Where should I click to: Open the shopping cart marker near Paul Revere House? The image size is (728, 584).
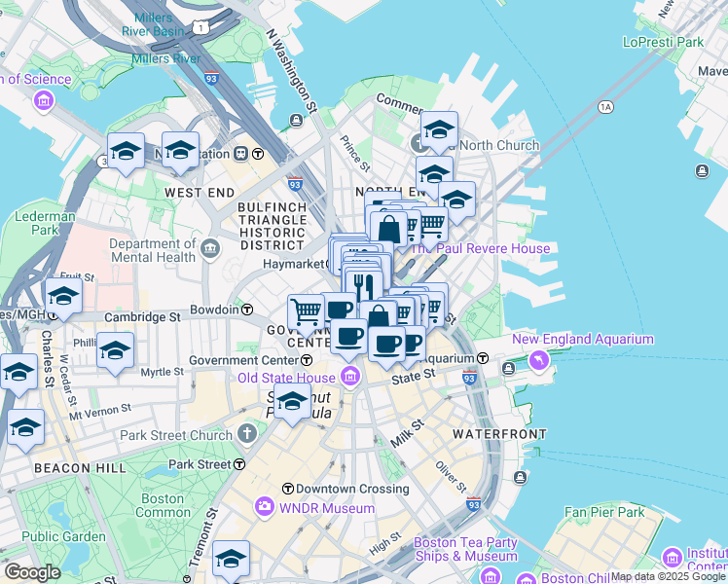(432, 228)
